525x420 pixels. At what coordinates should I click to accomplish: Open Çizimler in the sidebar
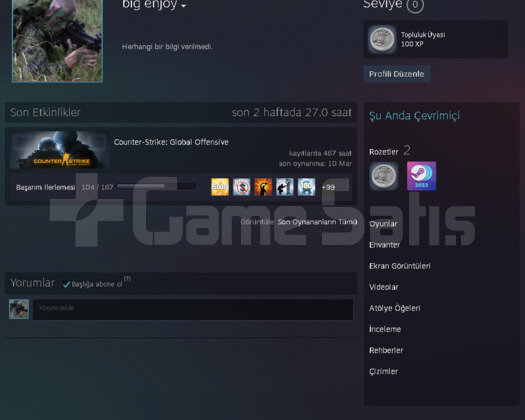[x=383, y=371]
